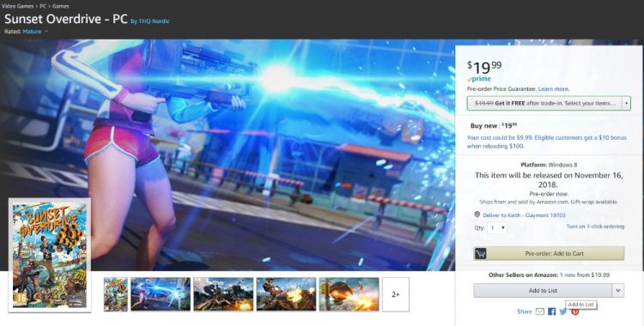Select the third gameplay screenshot thumbnail
The width and height of the screenshot is (644, 326).
coord(223,294)
